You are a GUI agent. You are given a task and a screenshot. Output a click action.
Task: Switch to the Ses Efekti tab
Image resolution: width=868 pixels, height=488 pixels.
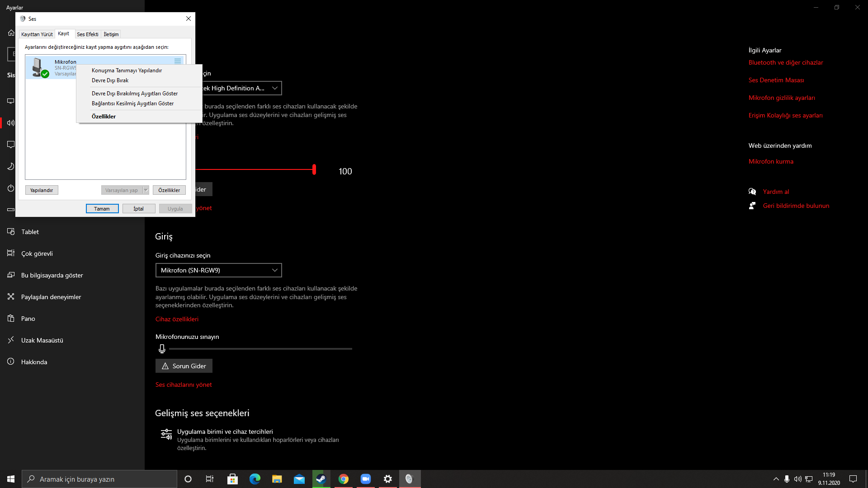click(x=87, y=34)
